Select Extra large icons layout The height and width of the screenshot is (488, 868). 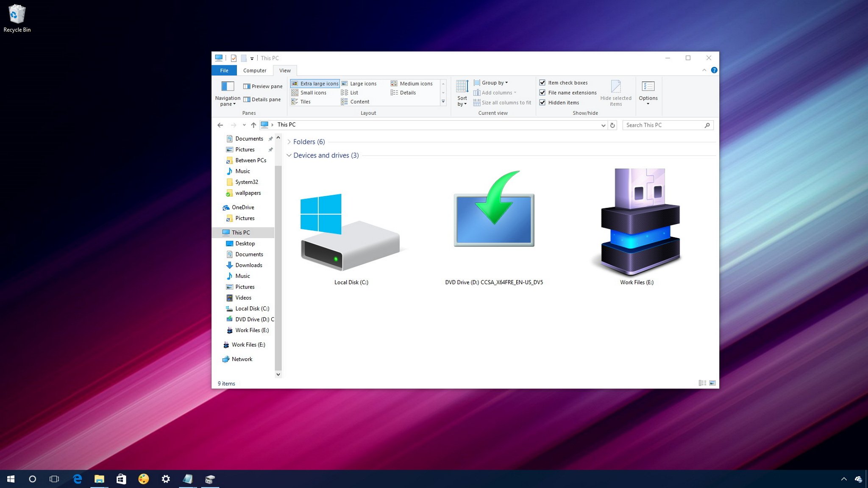point(314,83)
